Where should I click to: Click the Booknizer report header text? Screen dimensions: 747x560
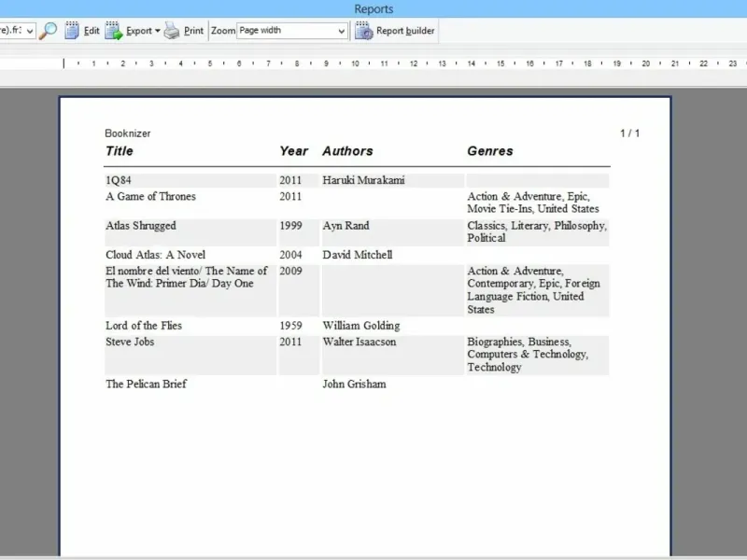tap(128, 133)
